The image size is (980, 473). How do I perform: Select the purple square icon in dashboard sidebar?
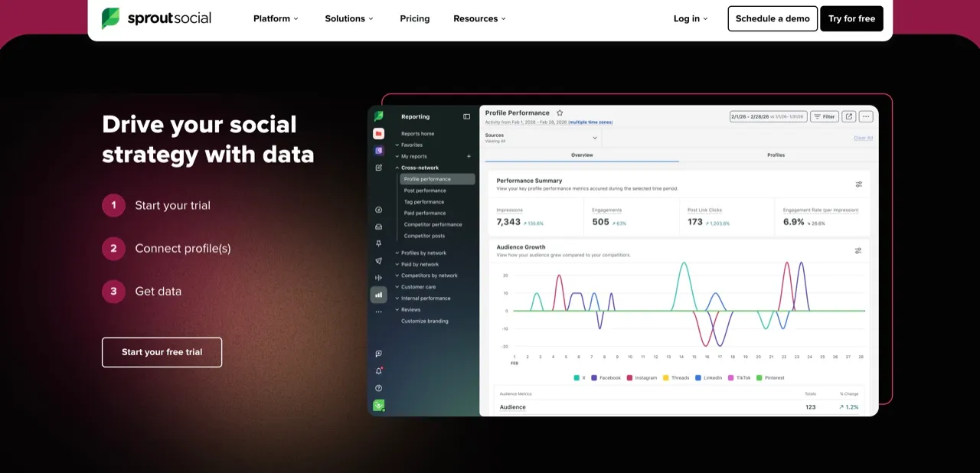(x=378, y=151)
